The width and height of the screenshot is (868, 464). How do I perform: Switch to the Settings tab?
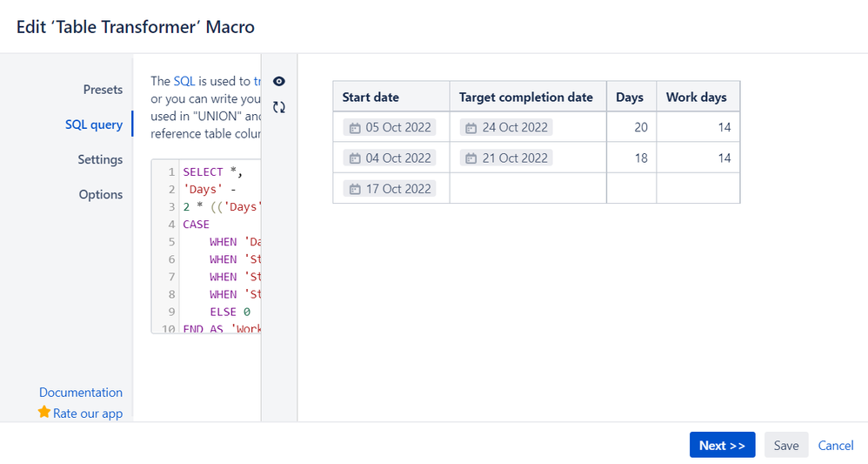pos(100,159)
